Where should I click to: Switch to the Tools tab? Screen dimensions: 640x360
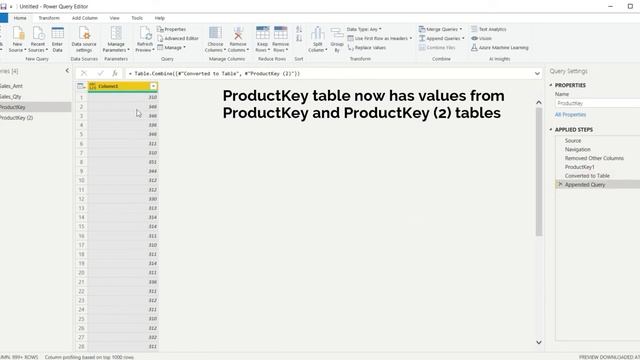(137, 18)
